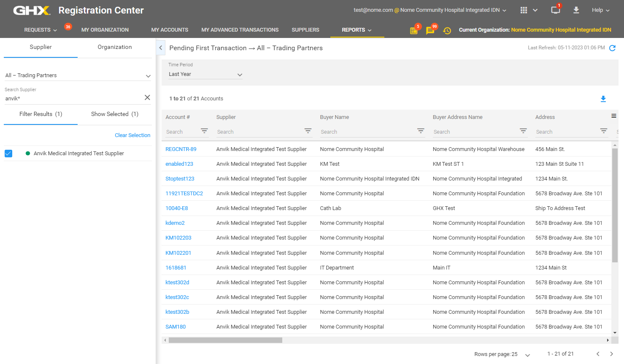Change Rows per page dropdown
Image resolution: width=624 pixels, height=364 pixels.
pos(527,355)
